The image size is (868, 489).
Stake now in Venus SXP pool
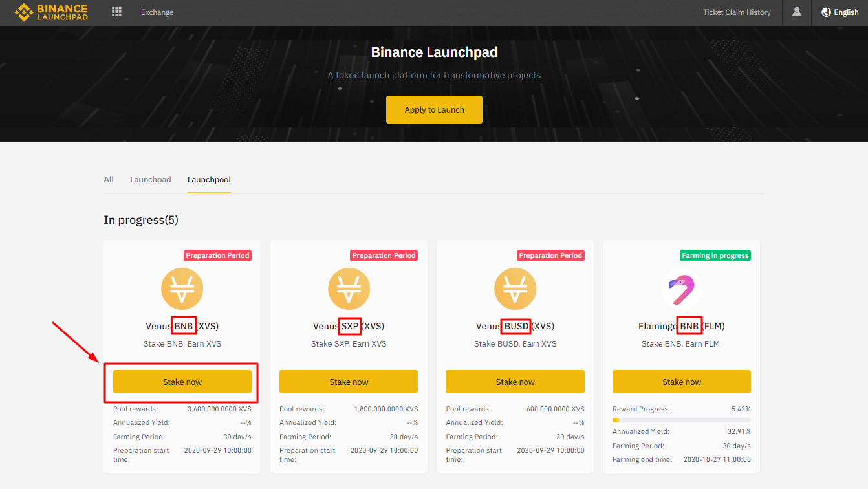349,382
